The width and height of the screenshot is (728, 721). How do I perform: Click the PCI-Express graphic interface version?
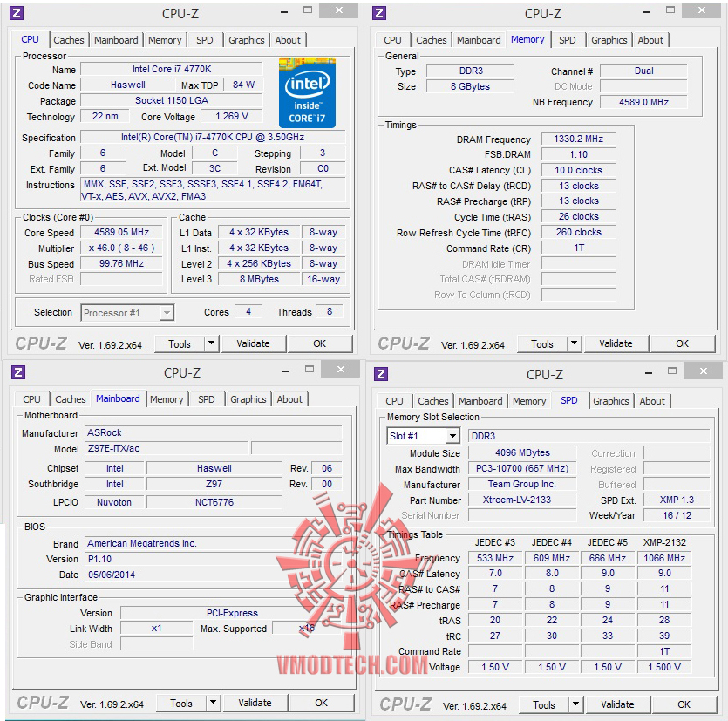[x=232, y=613]
